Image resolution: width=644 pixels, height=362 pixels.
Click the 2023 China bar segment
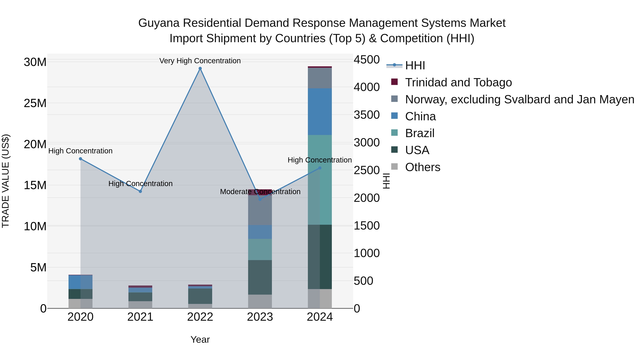(260, 232)
